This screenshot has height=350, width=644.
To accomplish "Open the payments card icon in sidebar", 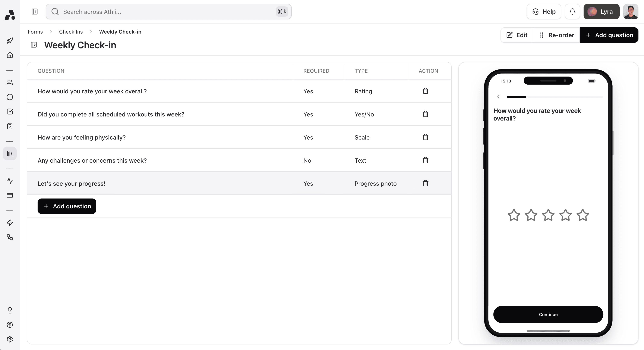I will pyautogui.click(x=10, y=195).
